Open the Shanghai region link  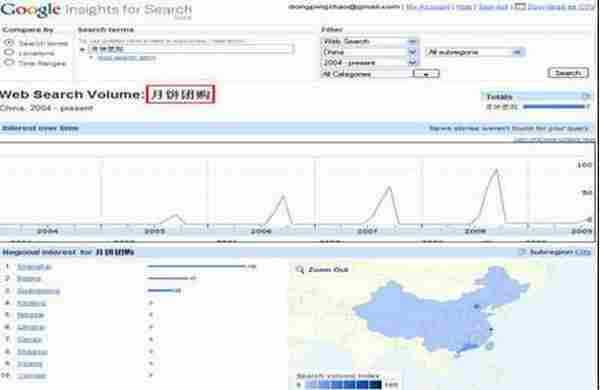pyautogui.click(x=34, y=267)
